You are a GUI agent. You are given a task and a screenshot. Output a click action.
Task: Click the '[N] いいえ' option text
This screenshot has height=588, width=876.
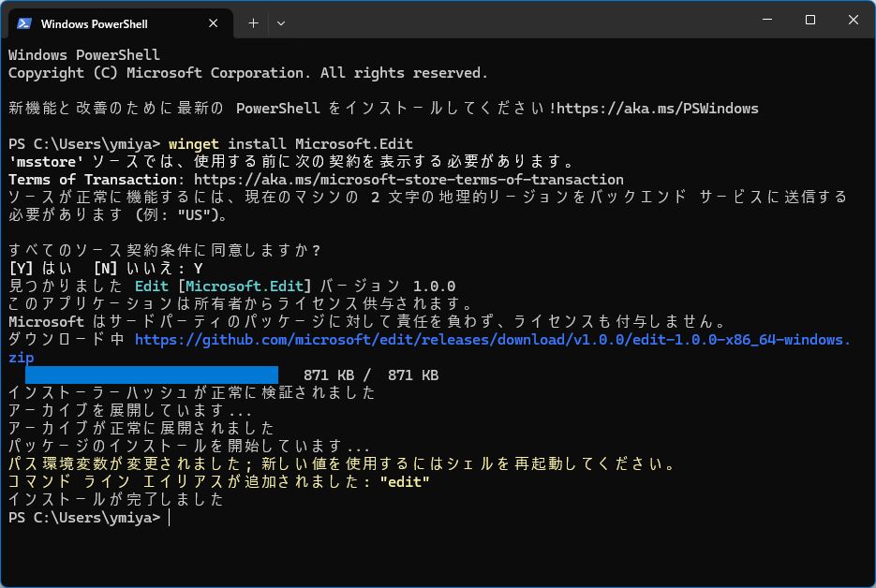point(134,269)
